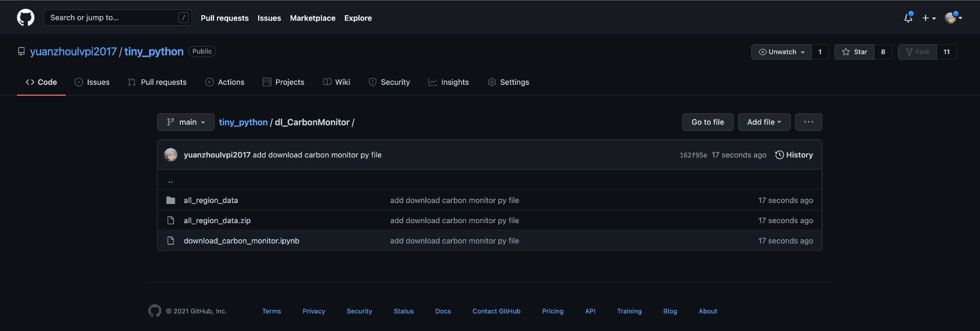Open footer Contact GitHub link
Viewport: 980px width, 331px height.
[496, 311]
